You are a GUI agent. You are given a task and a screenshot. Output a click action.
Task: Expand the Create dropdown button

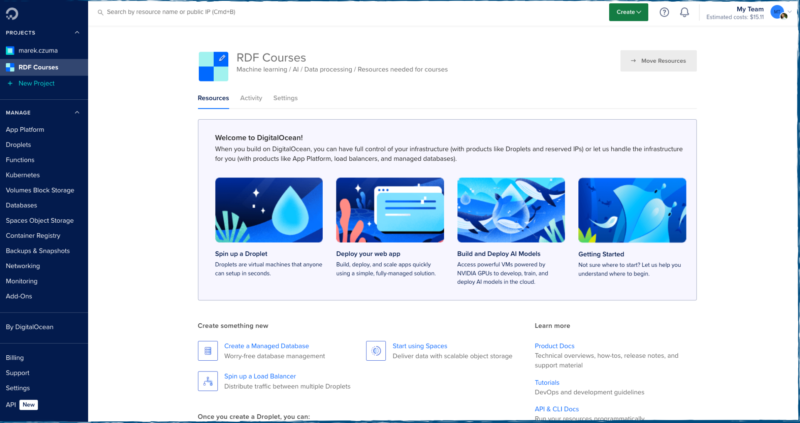pos(628,12)
